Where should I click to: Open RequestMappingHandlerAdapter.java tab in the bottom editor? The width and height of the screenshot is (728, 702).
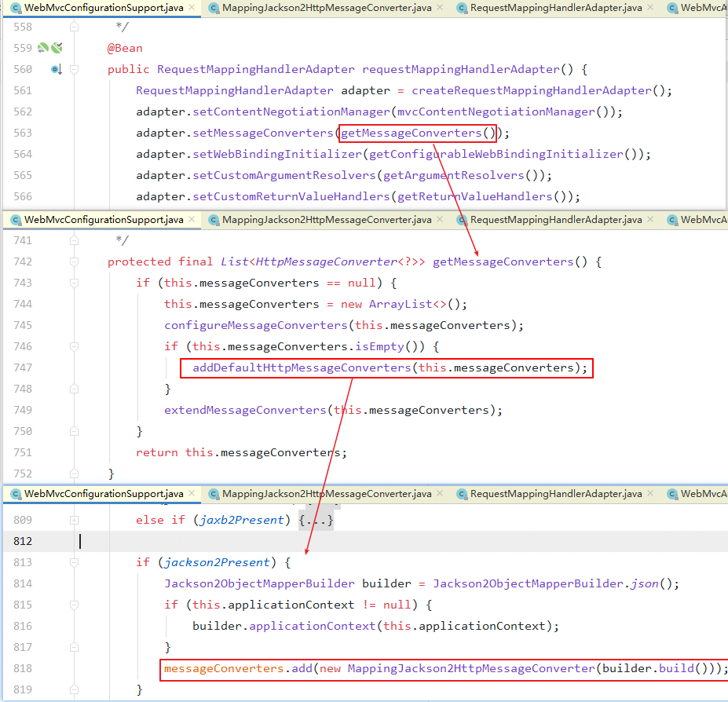(555, 494)
